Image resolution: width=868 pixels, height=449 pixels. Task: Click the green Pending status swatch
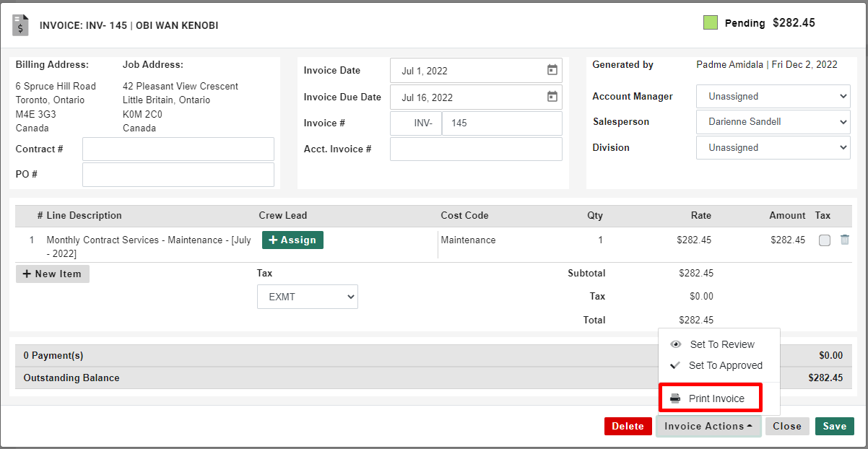tap(711, 22)
